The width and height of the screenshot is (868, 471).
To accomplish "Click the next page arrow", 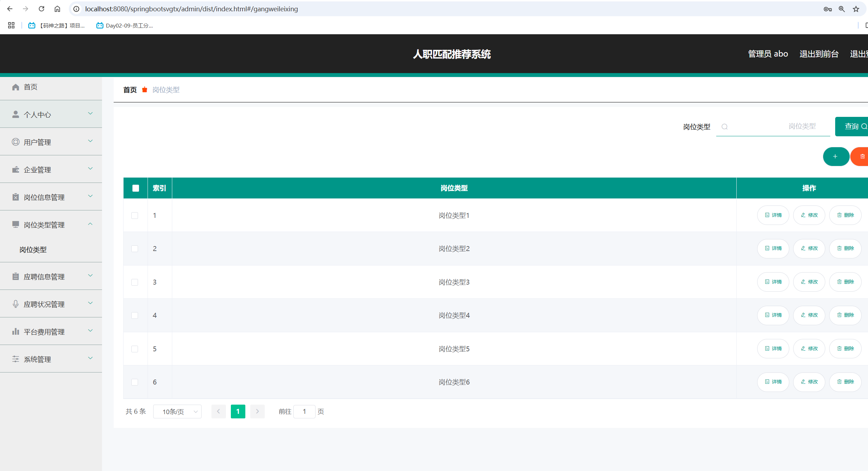I will click(x=257, y=412).
